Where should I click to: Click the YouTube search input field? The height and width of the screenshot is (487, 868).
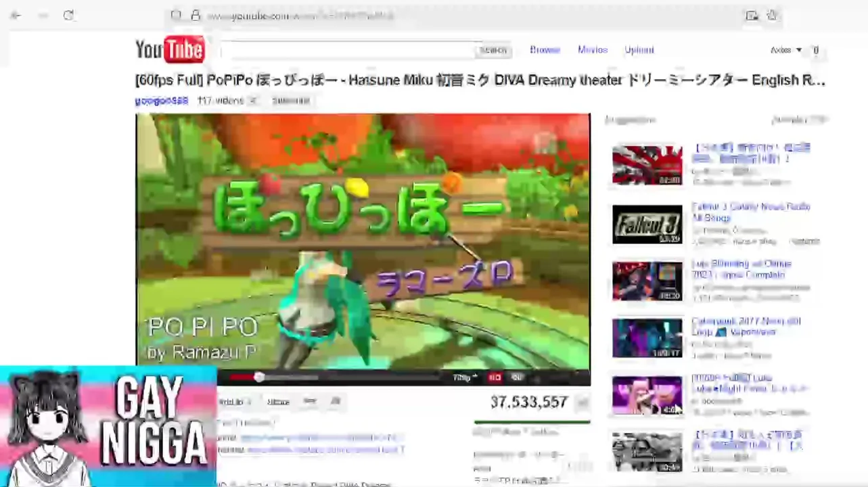(x=348, y=50)
